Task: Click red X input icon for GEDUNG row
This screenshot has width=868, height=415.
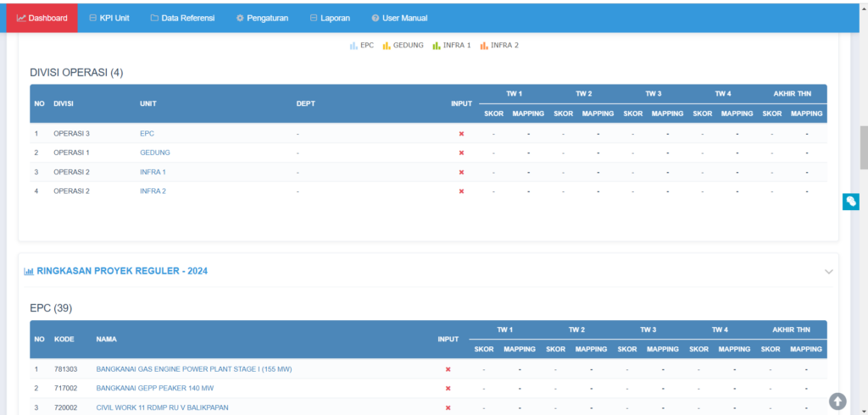Action: (x=461, y=152)
